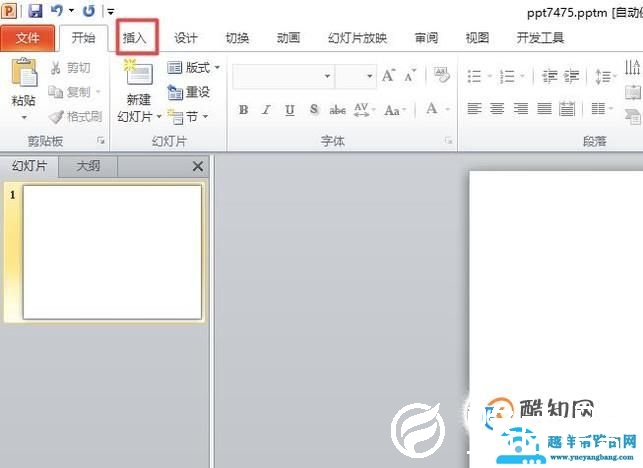
Task: Click the 剪切 (Cut) button
Action: [x=70, y=68]
